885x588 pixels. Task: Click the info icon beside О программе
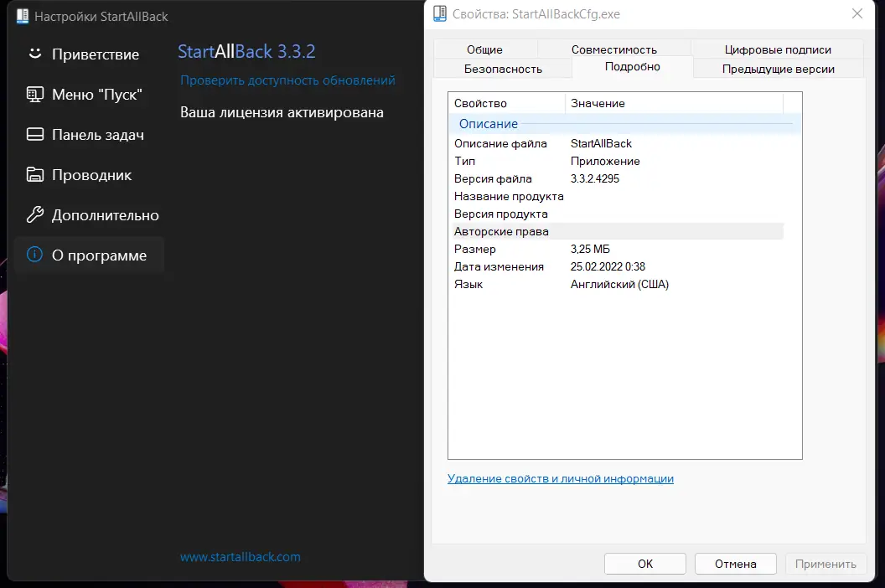tap(35, 255)
